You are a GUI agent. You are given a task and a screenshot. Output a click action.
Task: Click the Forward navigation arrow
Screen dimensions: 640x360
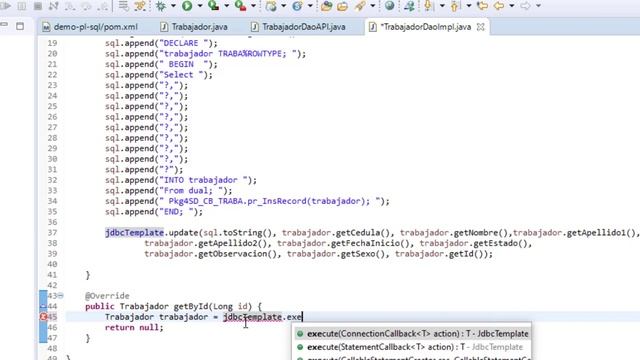click(526, 6)
